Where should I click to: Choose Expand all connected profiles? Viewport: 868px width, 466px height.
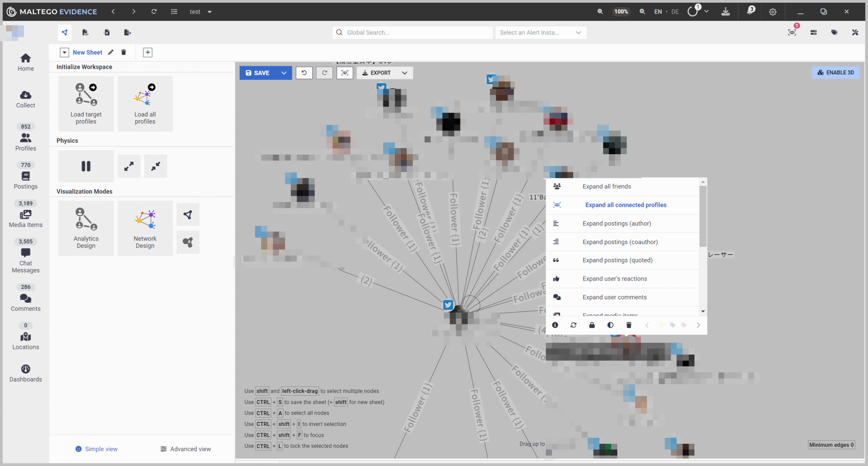(x=623, y=205)
